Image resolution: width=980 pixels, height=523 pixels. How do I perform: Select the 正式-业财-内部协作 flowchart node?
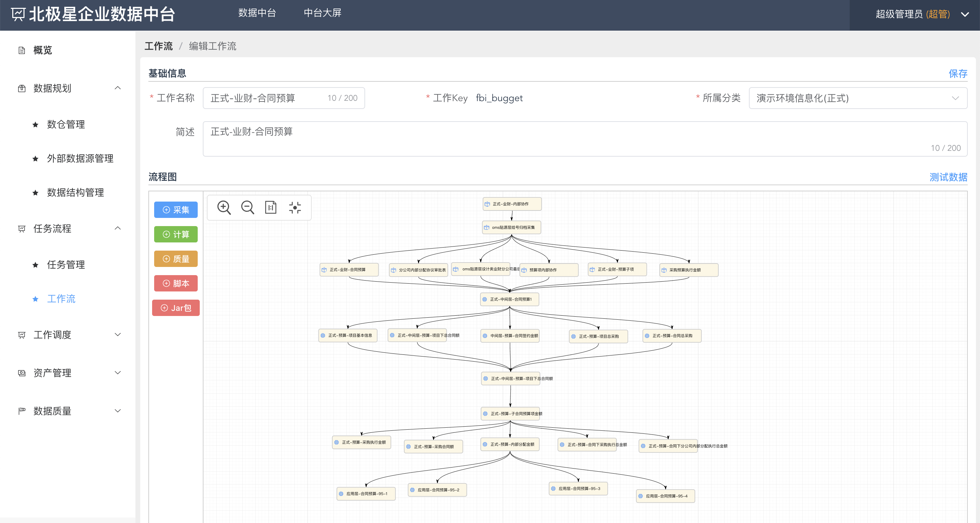tap(512, 204)
